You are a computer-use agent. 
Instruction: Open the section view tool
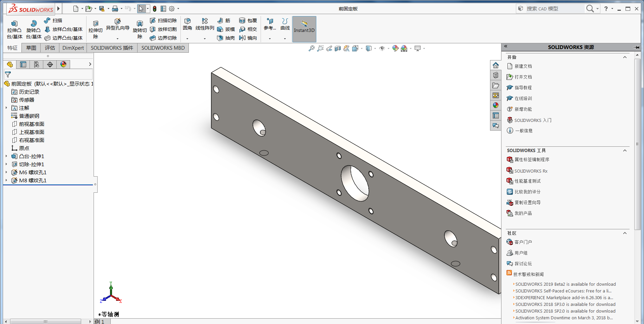point(337,48)
